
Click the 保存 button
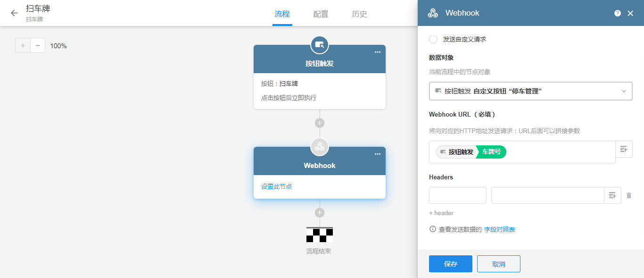[450, 264]
